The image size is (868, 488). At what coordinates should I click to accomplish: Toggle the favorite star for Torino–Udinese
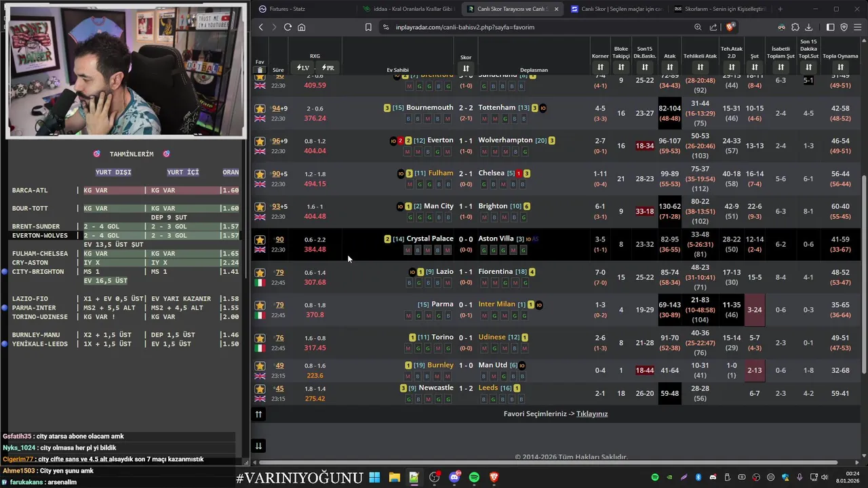[260, 338]
